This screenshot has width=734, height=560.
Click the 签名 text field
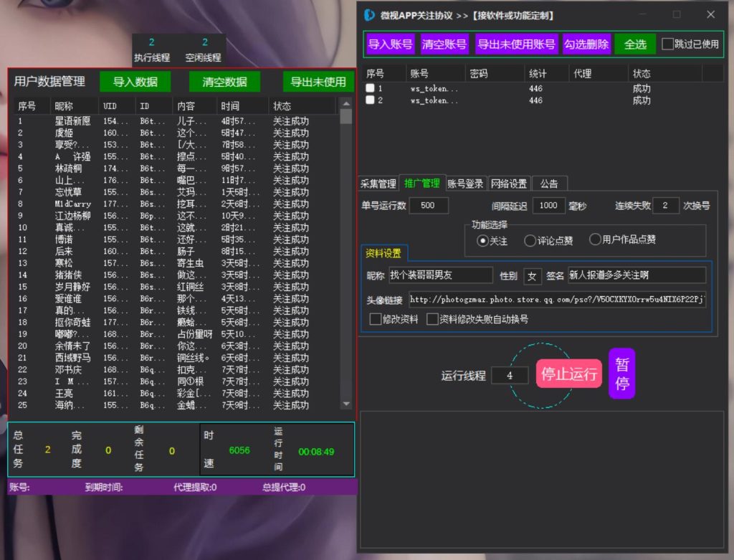pyautogui.click(x=637, y=275)
